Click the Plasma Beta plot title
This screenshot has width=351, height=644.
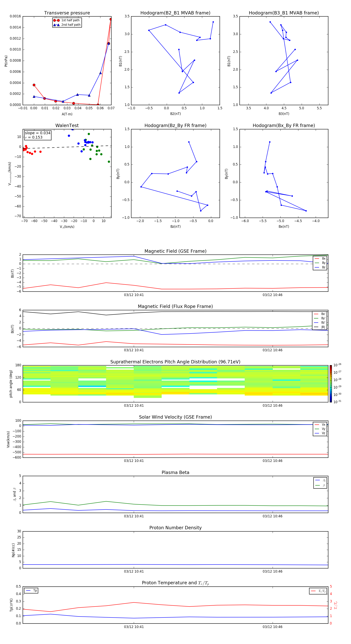pos(175,472)
